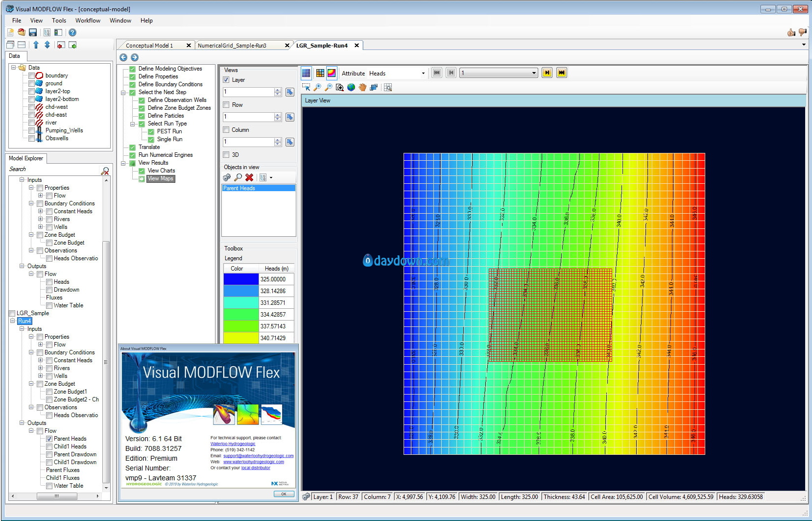The height and width of the screenshot is (521, 812).
Task: Collapse the Run4 tree node
Action: tap(13, 321)
